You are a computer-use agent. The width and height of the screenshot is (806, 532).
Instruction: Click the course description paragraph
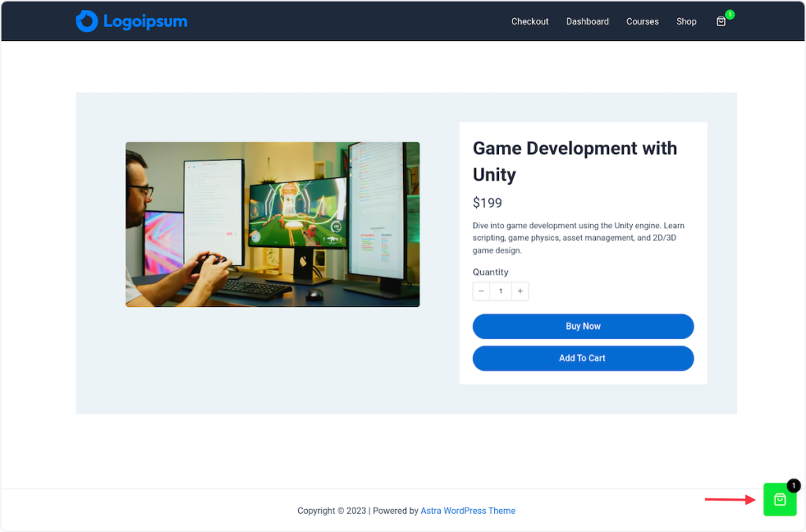(579, 238)
